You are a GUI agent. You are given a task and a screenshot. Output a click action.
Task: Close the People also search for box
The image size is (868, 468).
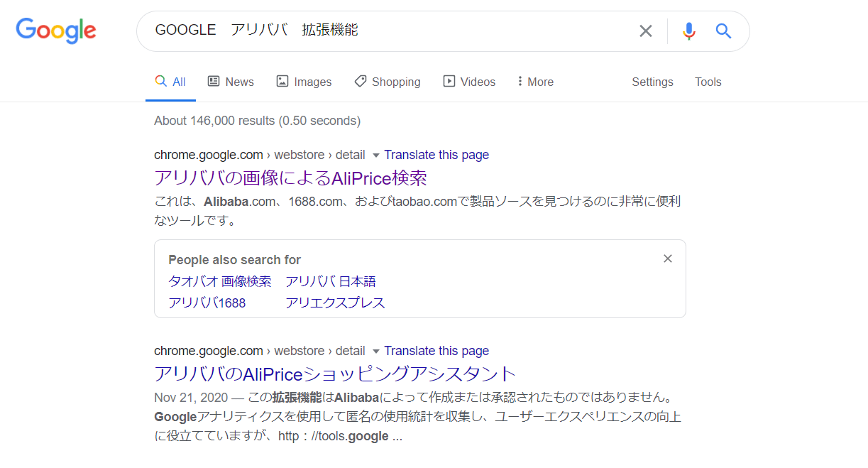[x=667, y=259]
